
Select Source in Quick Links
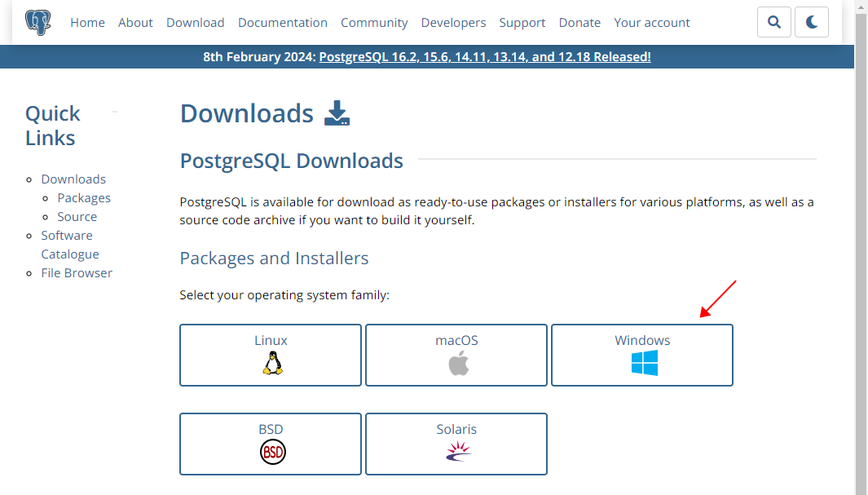click(x=77, y=217)
